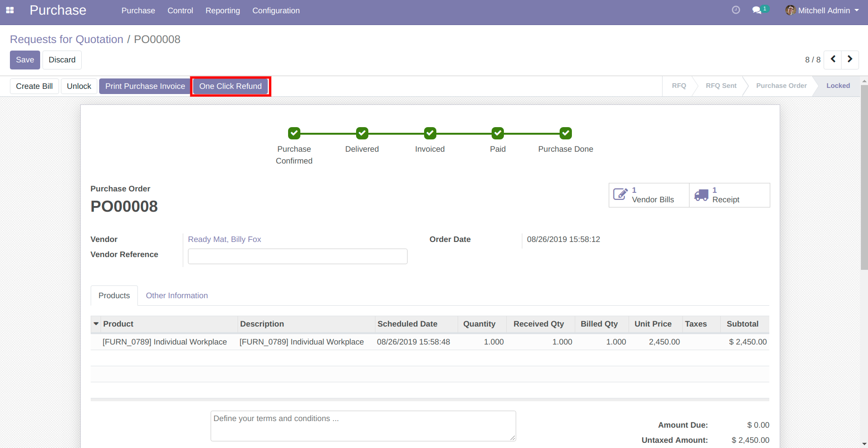
Task: Open column options triangle beside Product
Action: 96,324
